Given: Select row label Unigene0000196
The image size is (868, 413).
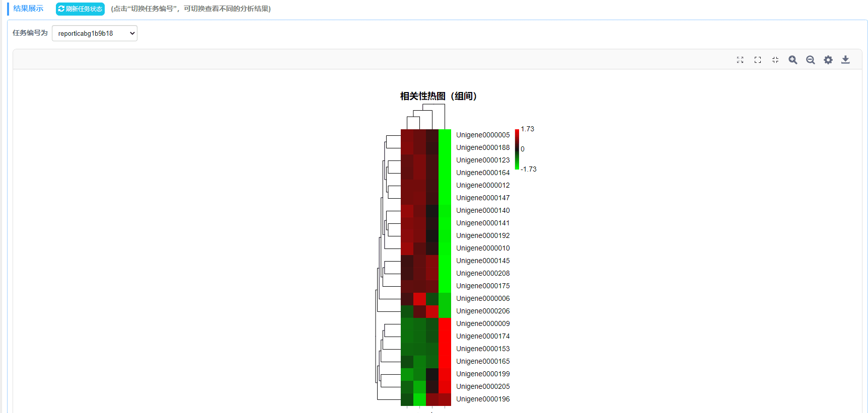Looking at the screenshot, I should [x=483, y=399].
